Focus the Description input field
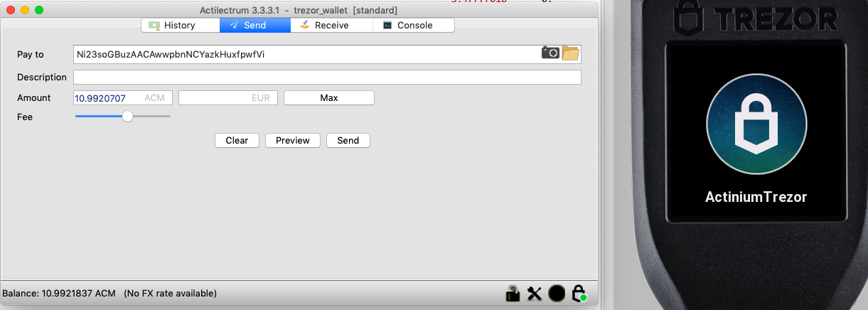The image size is (868, 310). coord(327,77)
